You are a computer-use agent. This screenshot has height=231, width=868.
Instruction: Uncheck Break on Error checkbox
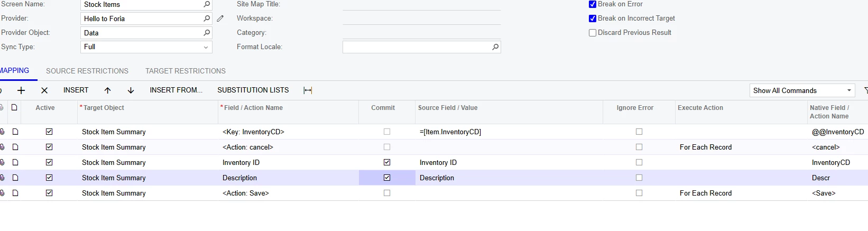[x=593, y=4]
